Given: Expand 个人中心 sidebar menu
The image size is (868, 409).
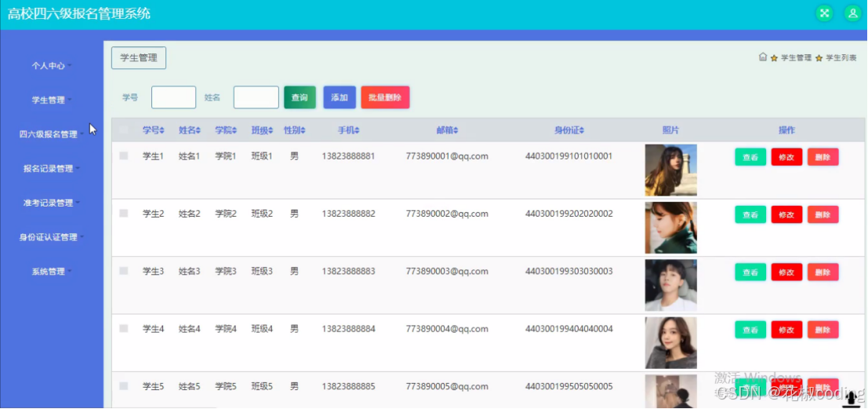Looking at the screenshot, I should (x=52, y=66).
